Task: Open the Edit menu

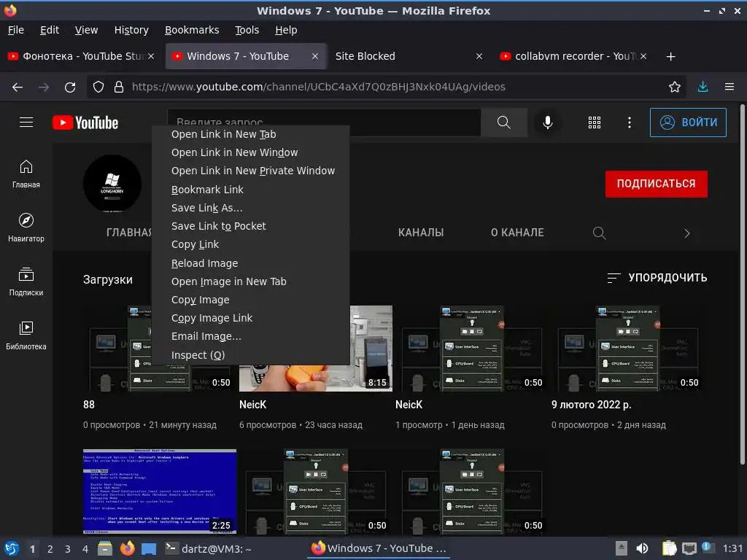Action: click(50, 30)
